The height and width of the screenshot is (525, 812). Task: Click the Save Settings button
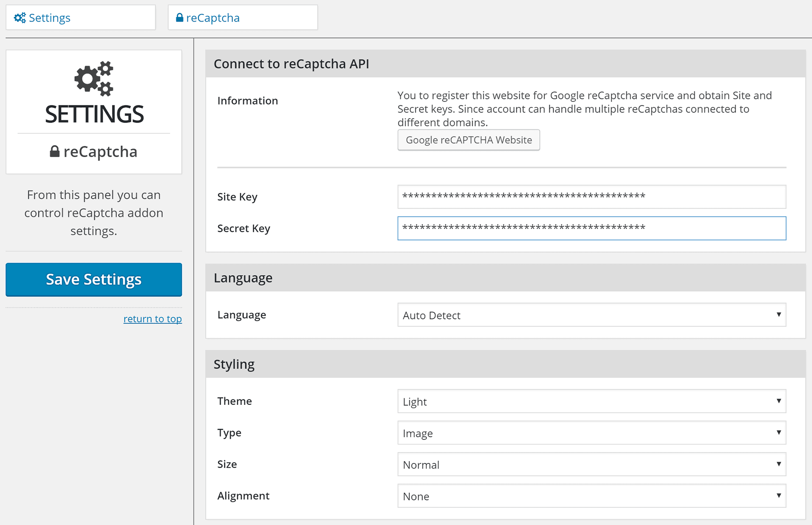(94, 280)
